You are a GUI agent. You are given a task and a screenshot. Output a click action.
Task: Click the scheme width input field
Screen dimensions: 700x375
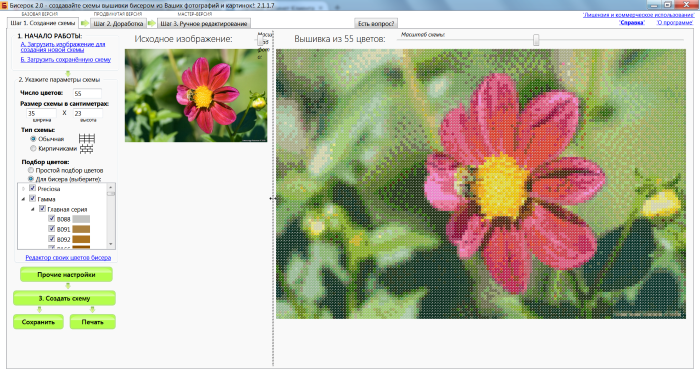(41, 113)
